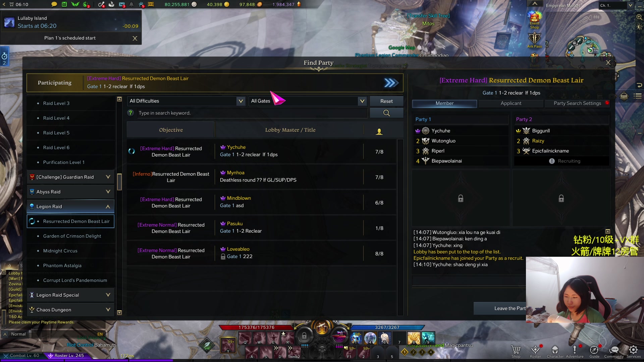This screenshot has height=362, width=644.
Task: Open the Ark Pass icon
Action: coord(534,41)
